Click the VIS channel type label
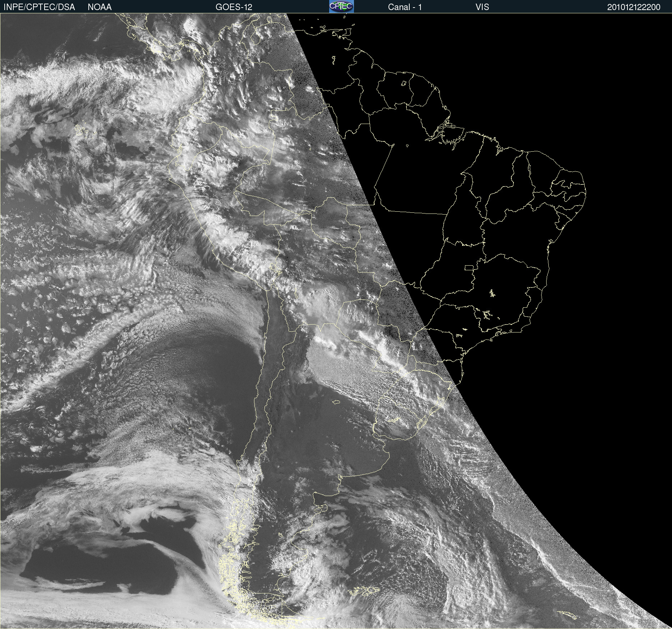 (x=482, y=7)
